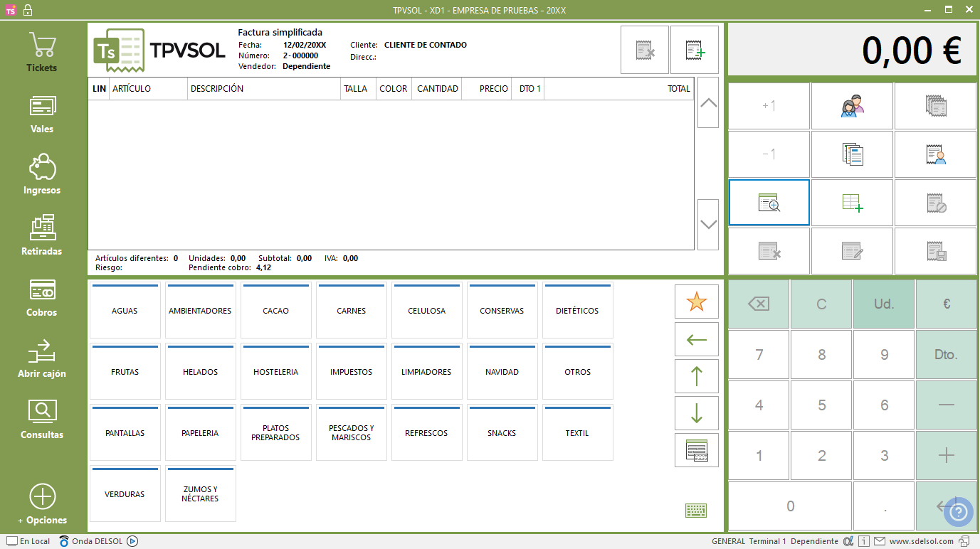Open the Ingresos piggy bank section

coord(42,175)
